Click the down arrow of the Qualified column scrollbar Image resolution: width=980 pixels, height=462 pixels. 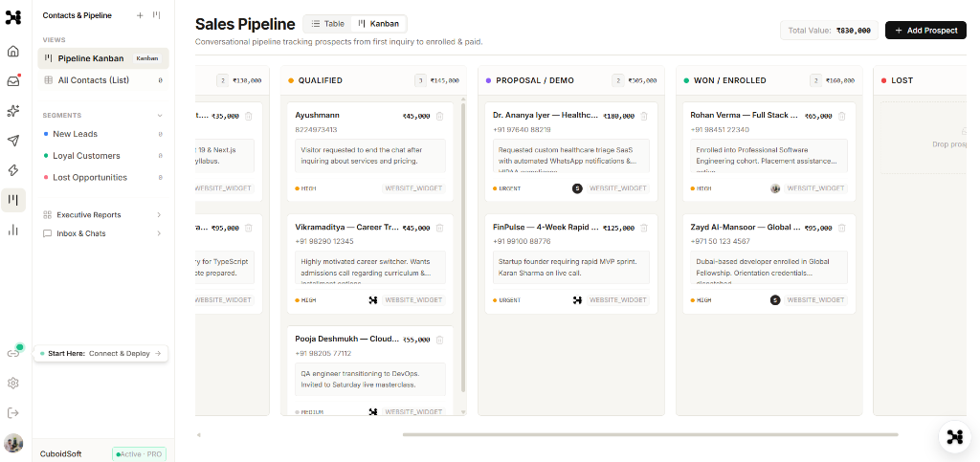click(463, 412)
